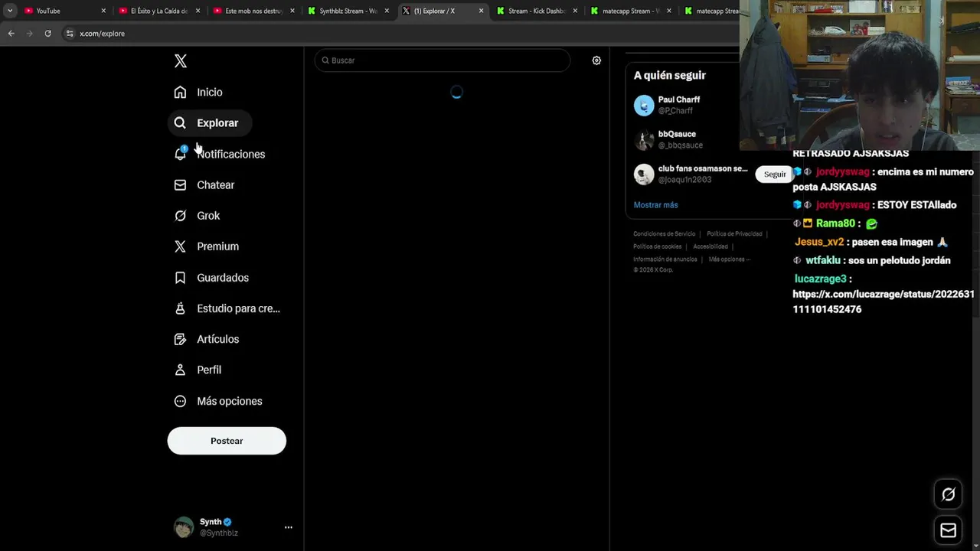The image size is (980, 551).
Task: Follow club fans osamason with Seguir
Action: pos(774,174)
